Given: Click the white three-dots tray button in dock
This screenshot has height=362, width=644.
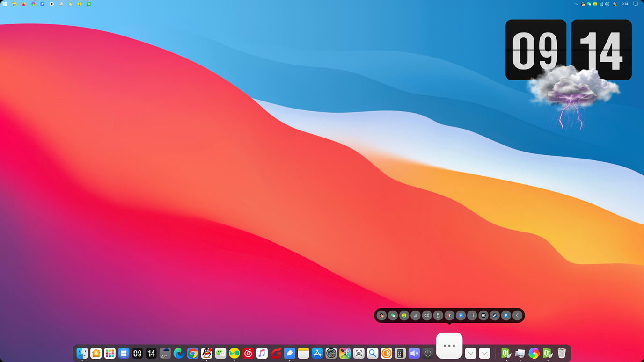Looking at the screenshot, I should click(x=449, y=346).
